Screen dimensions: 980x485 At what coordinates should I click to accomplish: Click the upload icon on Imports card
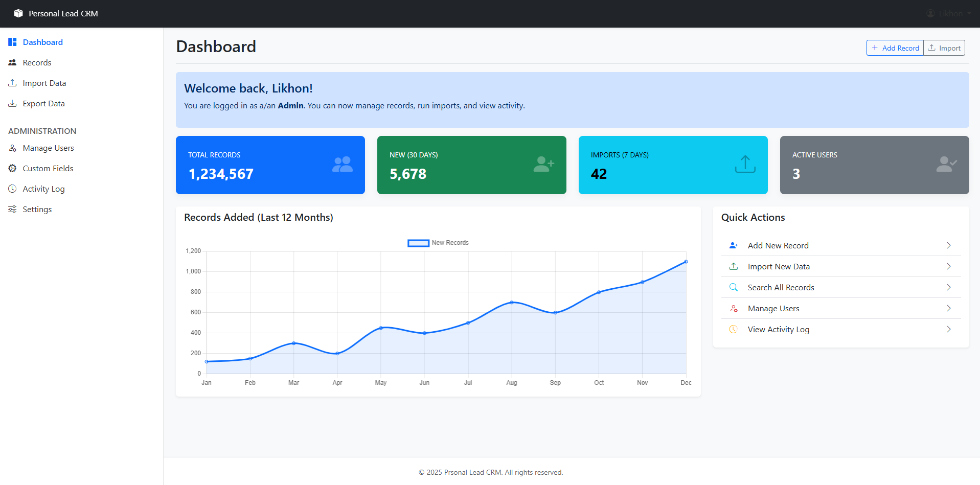(x=745, y=164)
